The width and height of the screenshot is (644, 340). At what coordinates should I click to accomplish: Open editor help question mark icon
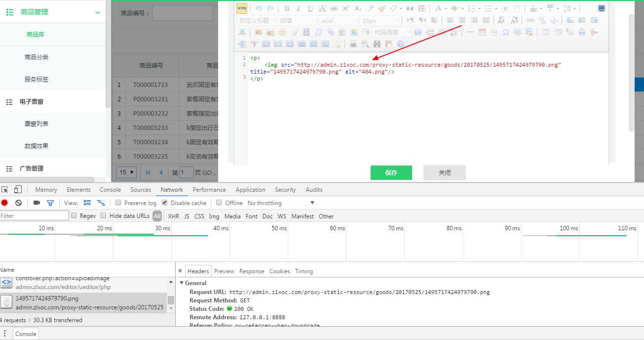click(401, 44)
